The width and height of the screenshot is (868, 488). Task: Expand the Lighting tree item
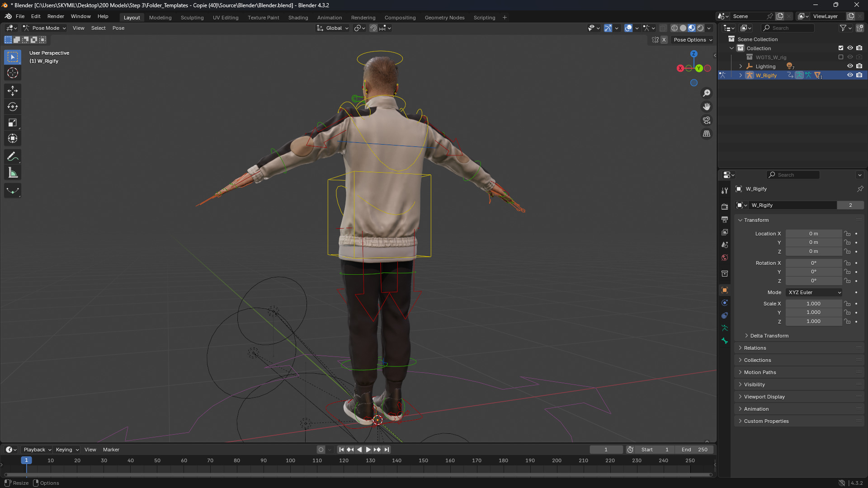point(741,66)
